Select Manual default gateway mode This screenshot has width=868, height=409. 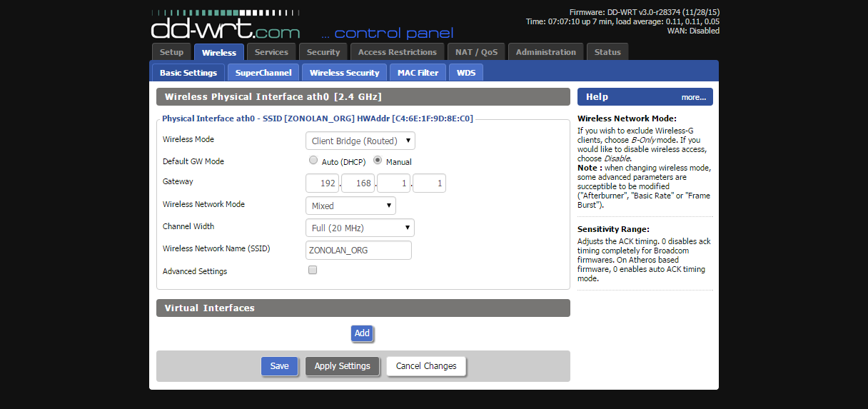[378, 161]
